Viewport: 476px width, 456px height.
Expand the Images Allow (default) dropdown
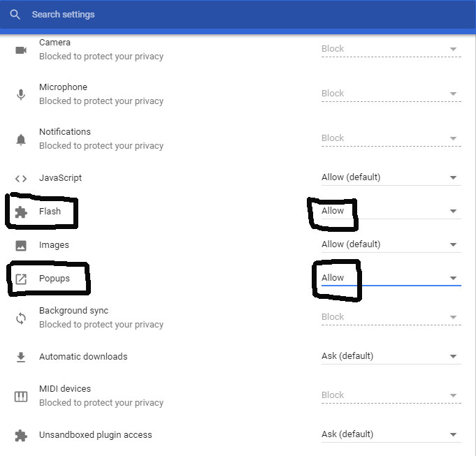pyautogui.click(x=391, y=244)
